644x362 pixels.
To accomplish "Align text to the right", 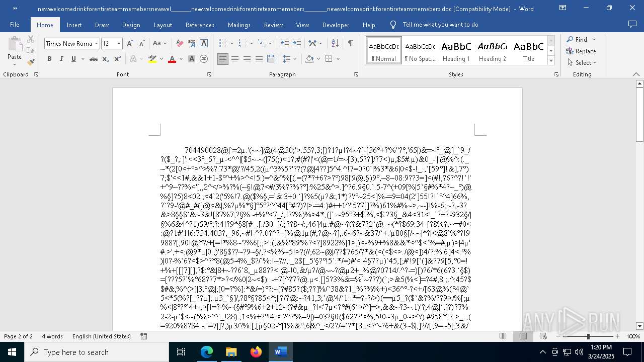I will (x=247, y=59).
